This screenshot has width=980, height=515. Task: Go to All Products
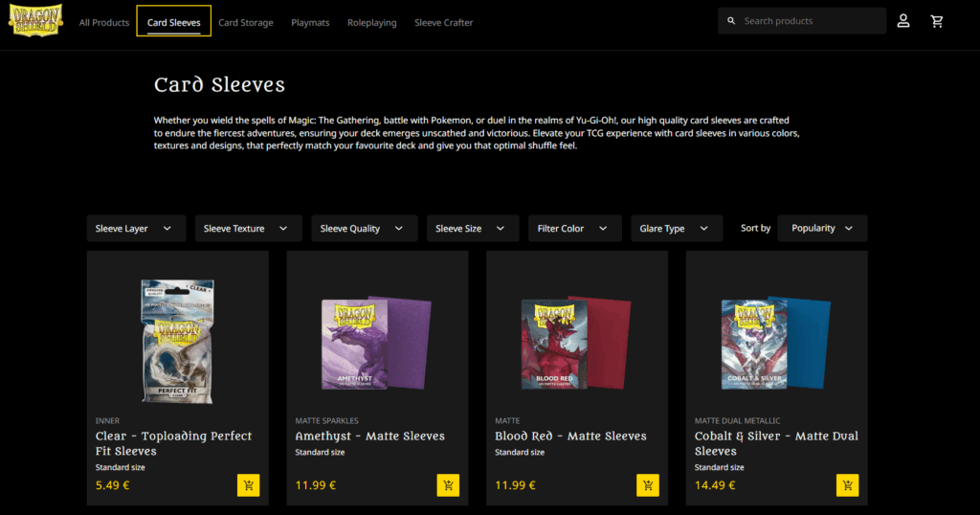click(103, 23)
